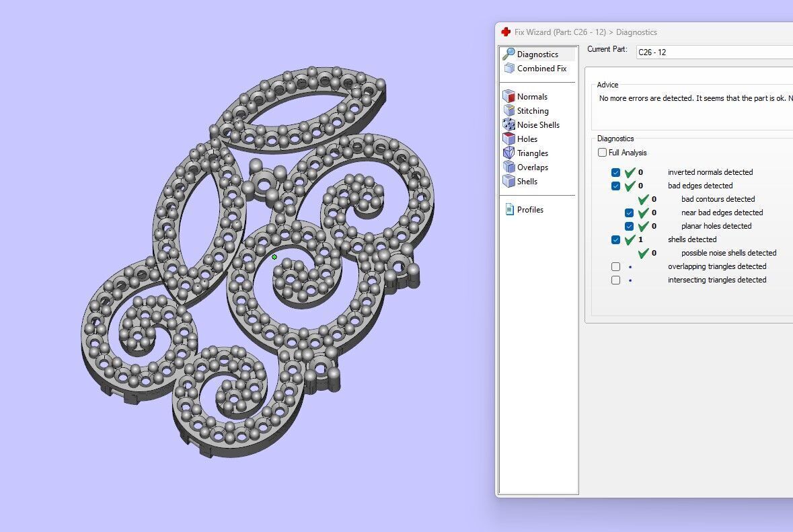Select the Holes fix icon
793x532 pixels.
pos(508,139)
